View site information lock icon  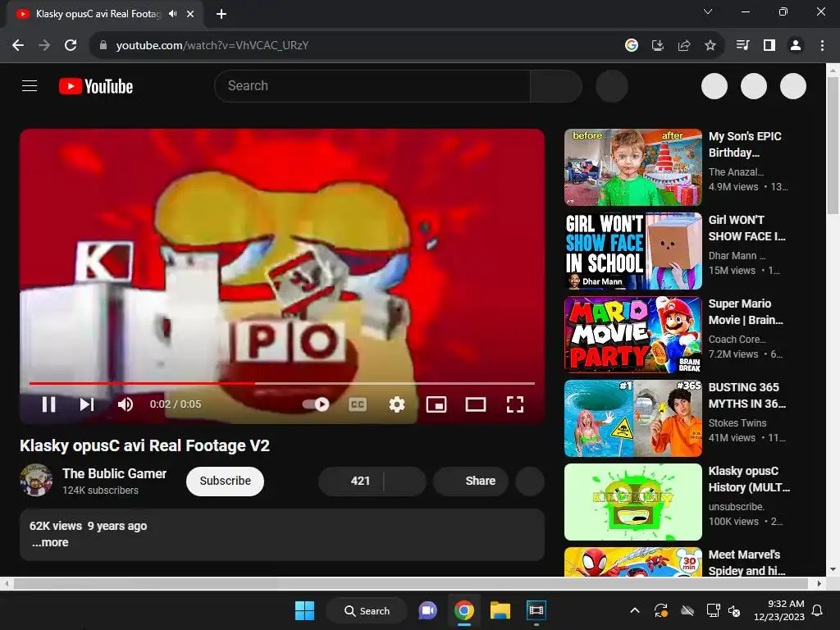[103, 46]
